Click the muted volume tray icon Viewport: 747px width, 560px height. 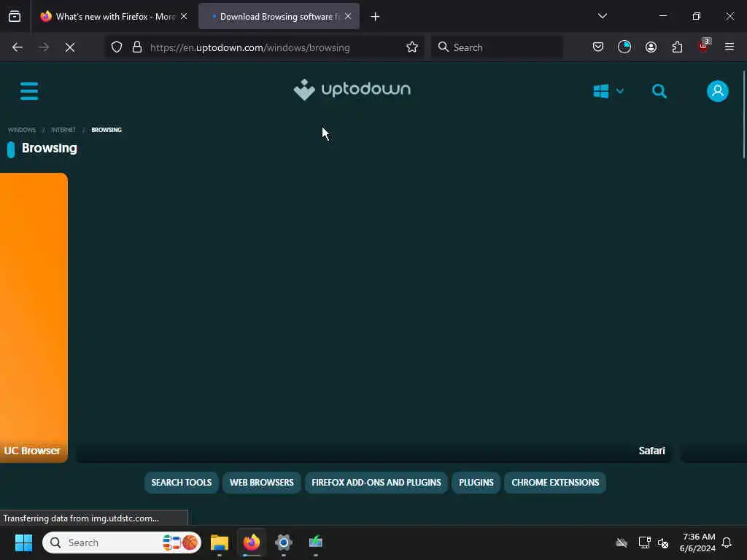coord(663,542)
